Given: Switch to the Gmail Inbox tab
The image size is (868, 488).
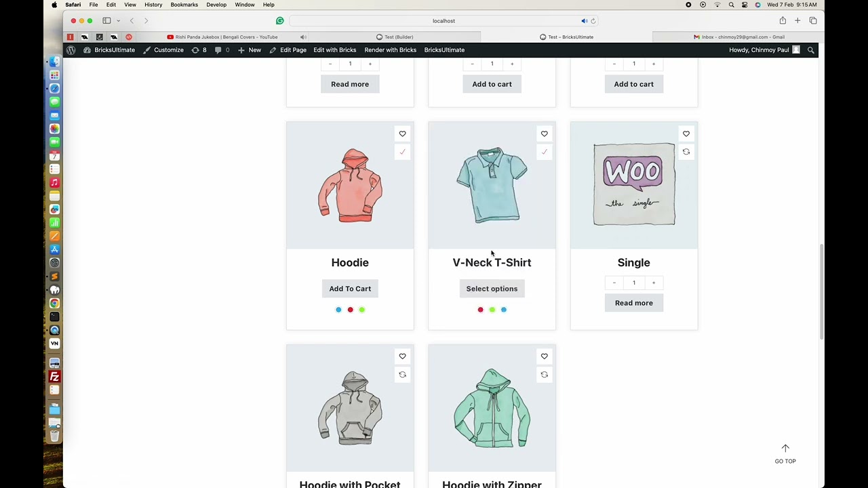Looking at the screenshot, I should point(738,37).
